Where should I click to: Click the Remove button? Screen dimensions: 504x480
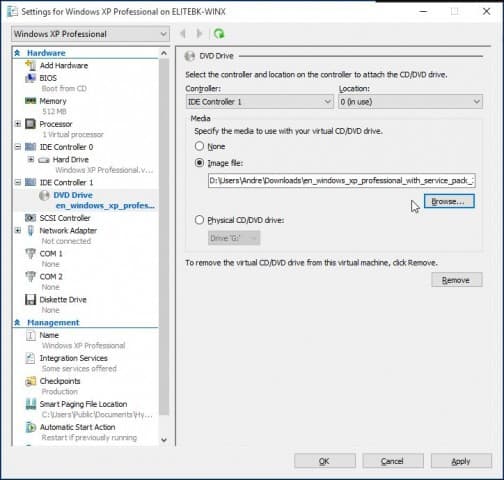(456, 280)
